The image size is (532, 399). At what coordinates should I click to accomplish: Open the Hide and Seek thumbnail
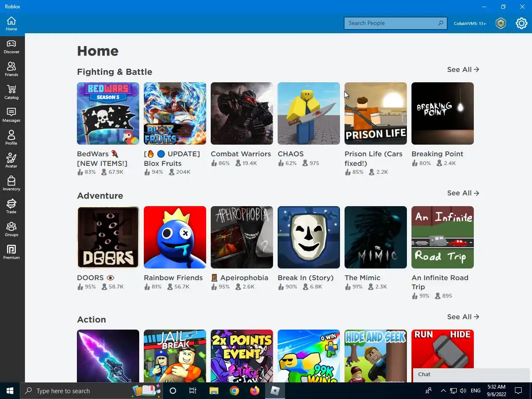point(376,356)
